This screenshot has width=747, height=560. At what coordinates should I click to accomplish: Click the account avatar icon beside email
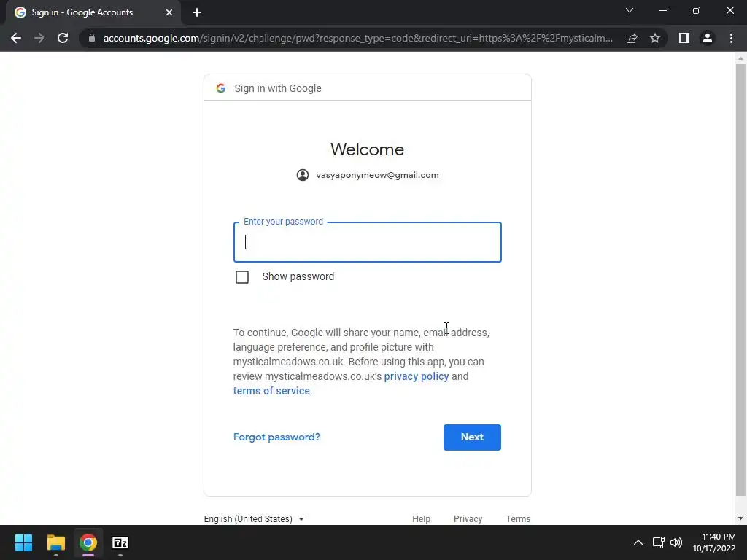pyautogui.click(x=303, y=175)
